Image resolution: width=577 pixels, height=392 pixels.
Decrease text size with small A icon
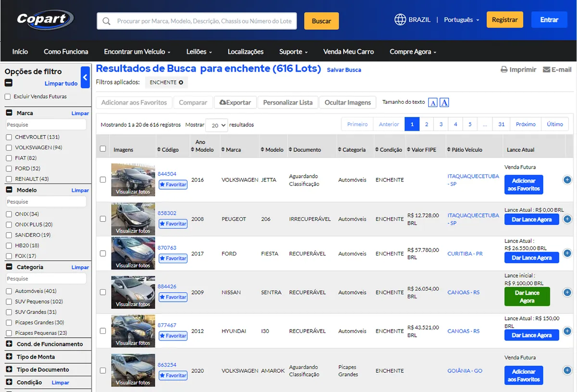click(433, 103)
